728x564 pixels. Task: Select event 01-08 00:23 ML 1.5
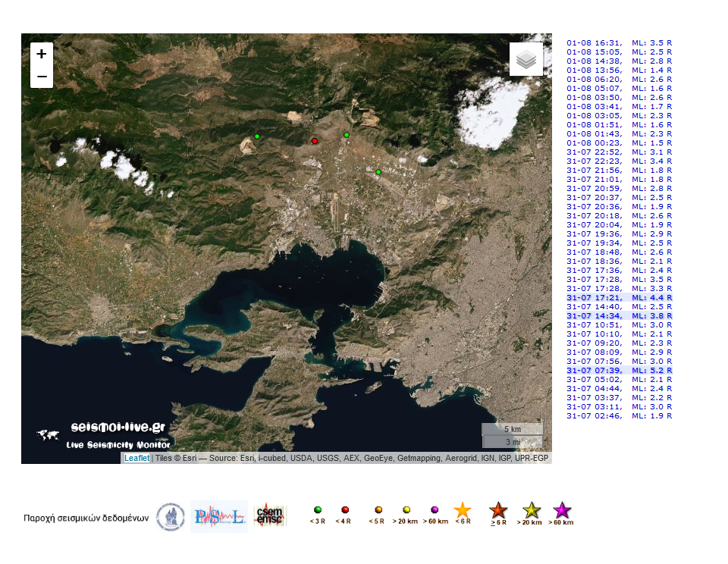[x=620, y=143]
